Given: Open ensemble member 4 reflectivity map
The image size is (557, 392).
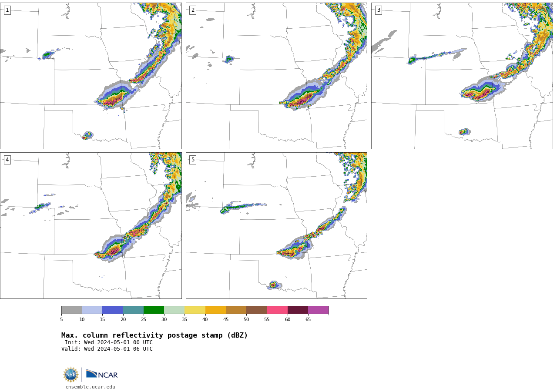Looking at the screenshot, I should tap(91, 225).
